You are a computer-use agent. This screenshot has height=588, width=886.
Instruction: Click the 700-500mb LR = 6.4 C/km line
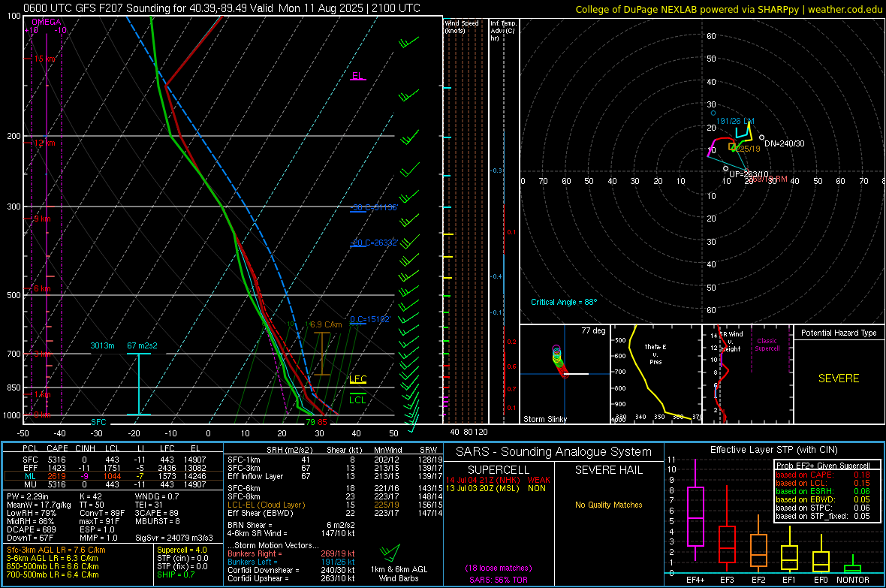53,574
